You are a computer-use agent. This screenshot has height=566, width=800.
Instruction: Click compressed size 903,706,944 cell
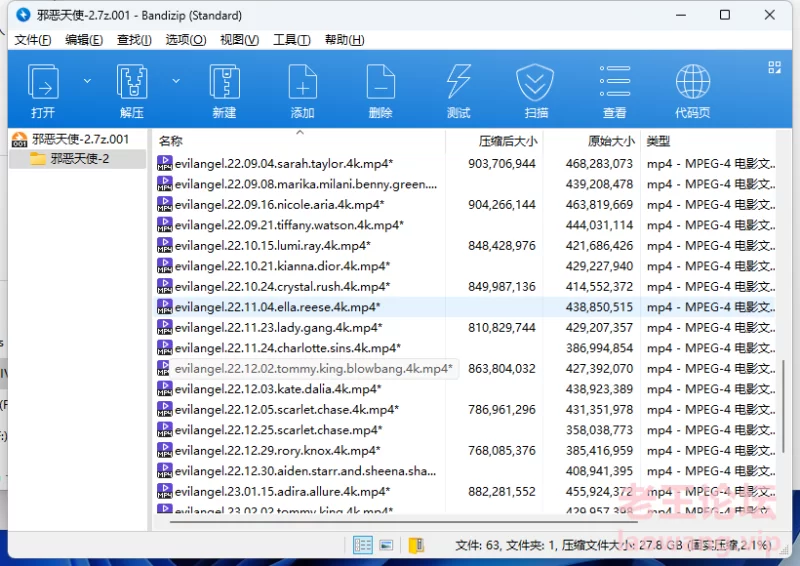pyautogui.click(x=502, y=163)
